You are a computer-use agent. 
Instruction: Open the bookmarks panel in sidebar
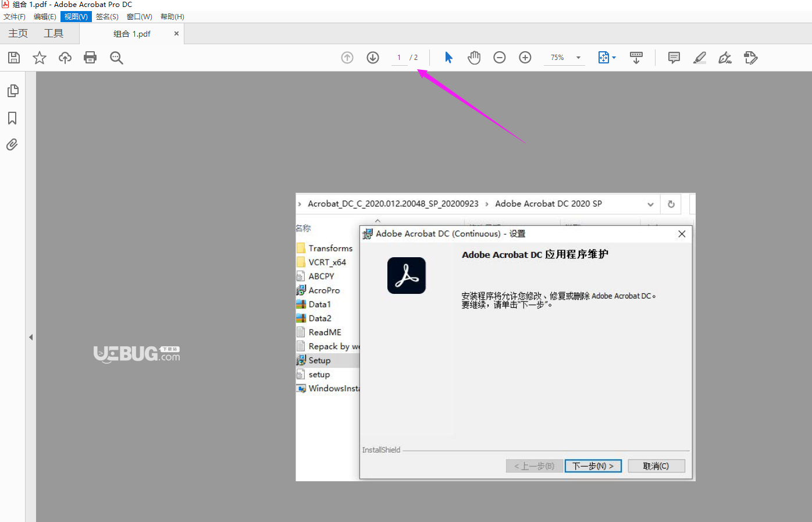click(x=12, y=118)
